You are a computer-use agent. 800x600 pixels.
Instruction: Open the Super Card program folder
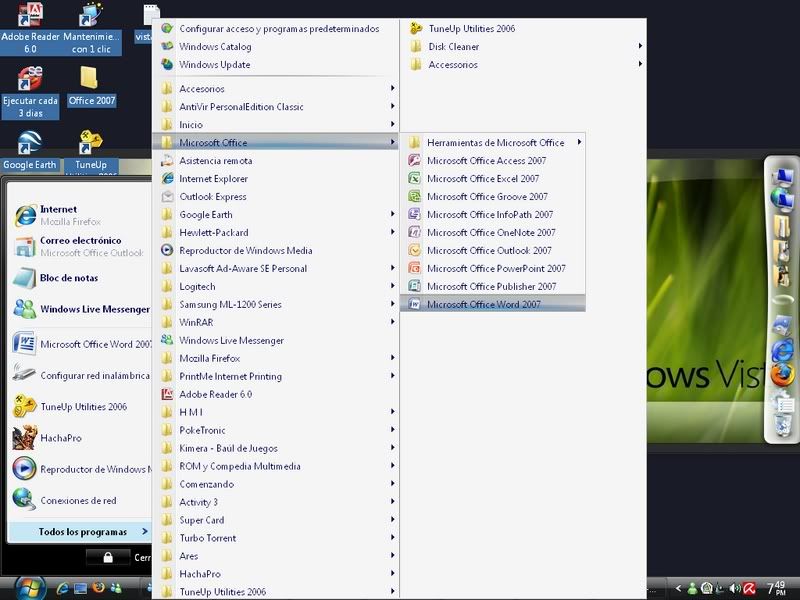click(x=276, y=520)
